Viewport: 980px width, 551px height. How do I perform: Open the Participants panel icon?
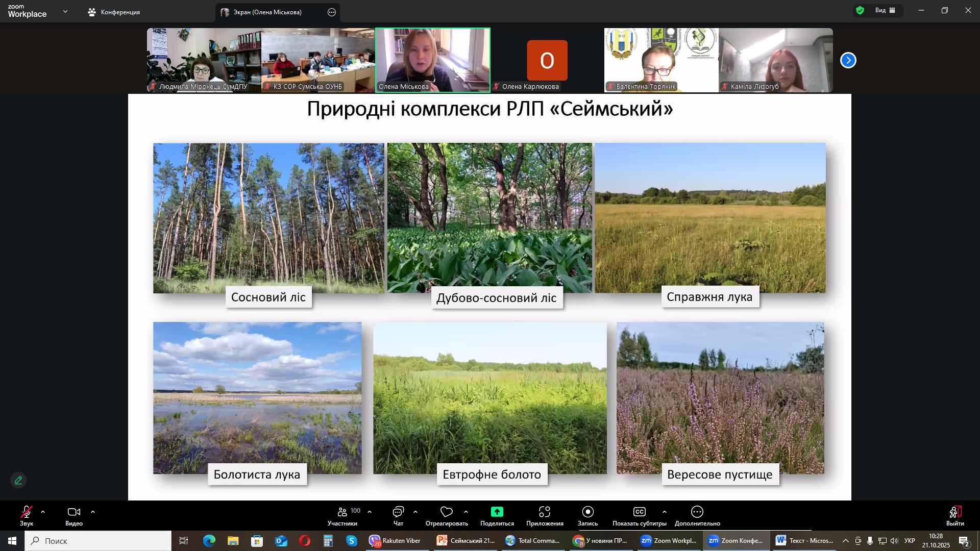tap(342, 512)
